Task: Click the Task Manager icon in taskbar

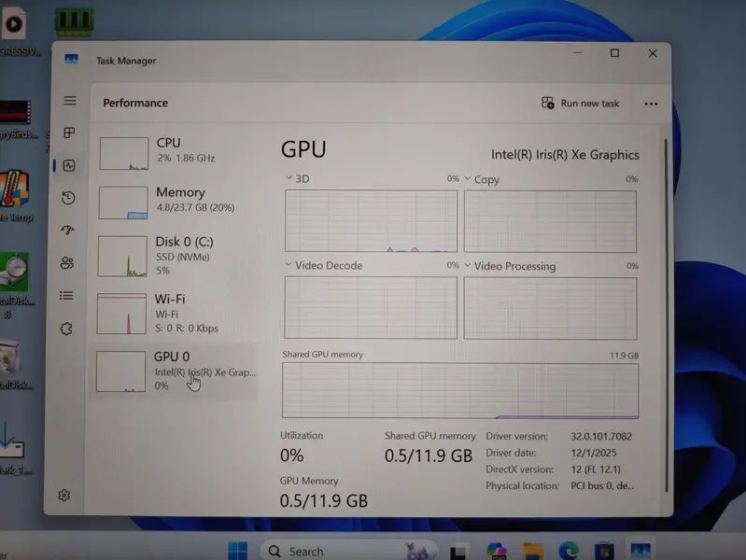Action: click(x=640, y=551)
